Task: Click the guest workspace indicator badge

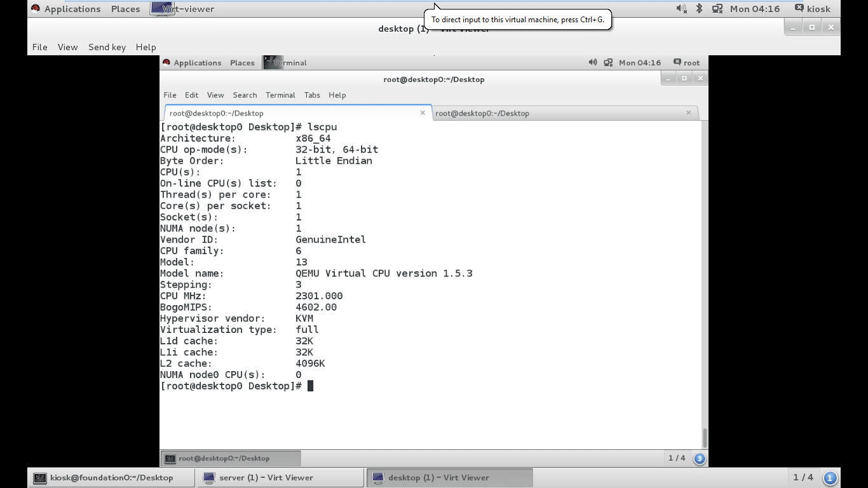Action: click(x=699, y=458)
